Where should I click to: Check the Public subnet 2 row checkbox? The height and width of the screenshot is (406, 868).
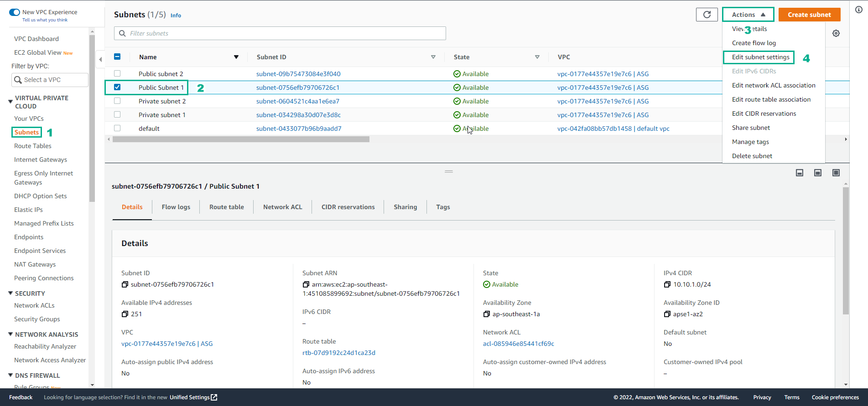point(117,73)
